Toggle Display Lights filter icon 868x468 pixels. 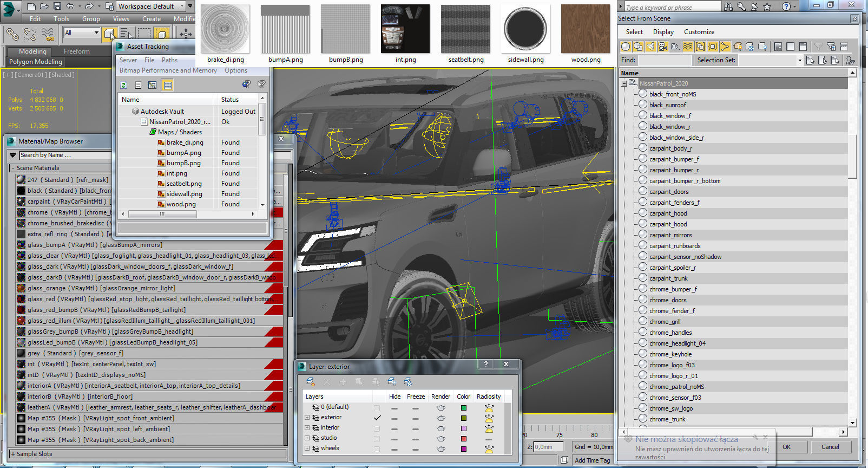651,47
